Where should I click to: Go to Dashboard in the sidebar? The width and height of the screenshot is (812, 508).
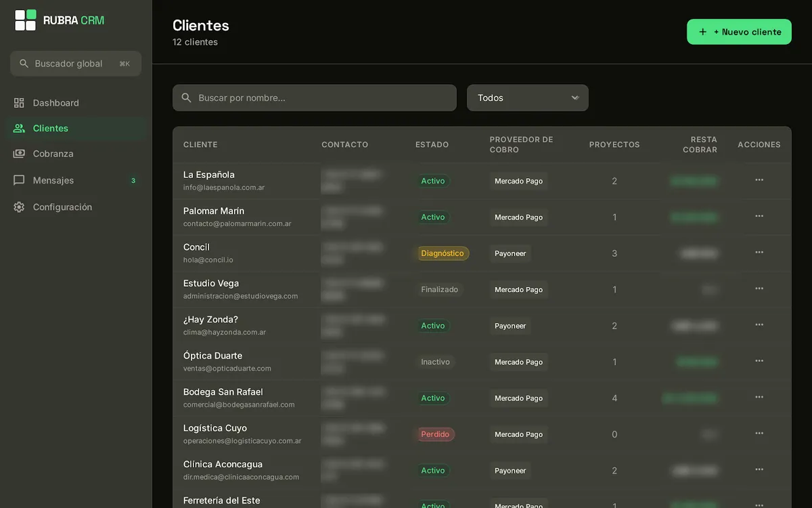click(76, 103)
